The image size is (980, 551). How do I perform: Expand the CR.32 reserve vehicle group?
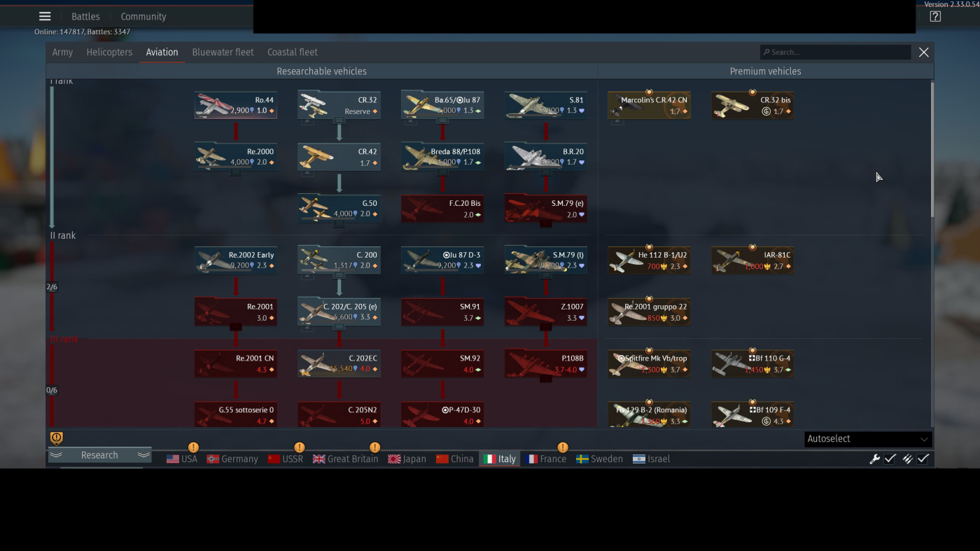click(x=339, y=120)
